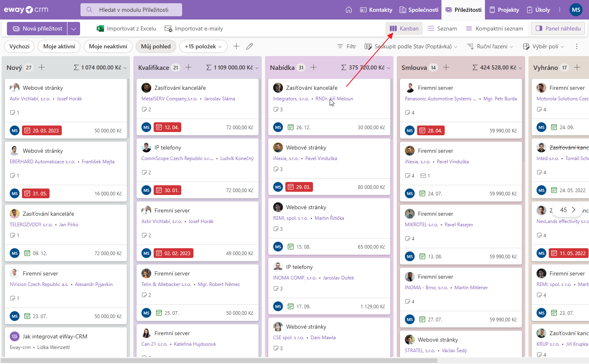The height and width of the screenshot is (364, 589).
Task: Switch to Kompaktní seznam view
Action: click(x=494, y=28)
